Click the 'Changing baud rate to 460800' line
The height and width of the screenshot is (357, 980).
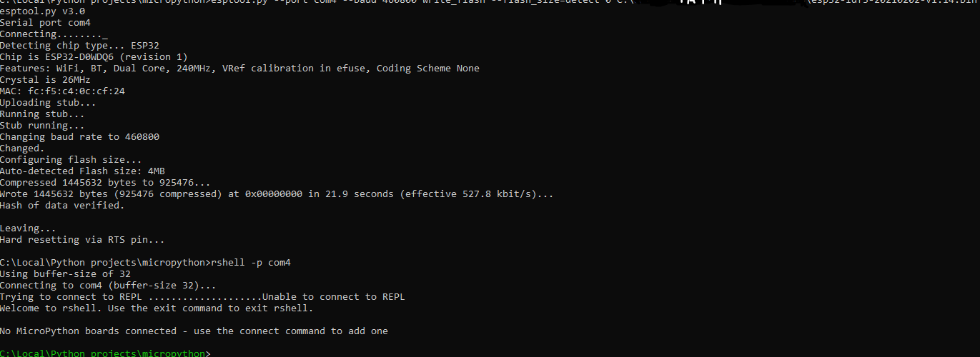click(x=80, y=137)
